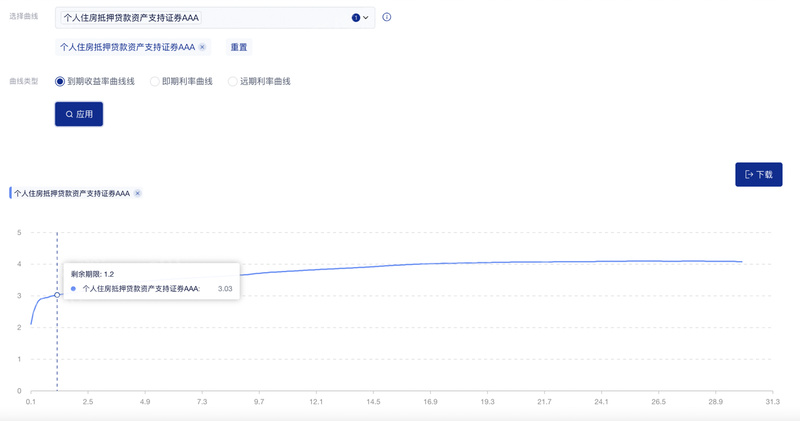Viewport: 800px width, 421px height.
Task: Remove the selected curve chip below the selector
Action: pos(202,47)
